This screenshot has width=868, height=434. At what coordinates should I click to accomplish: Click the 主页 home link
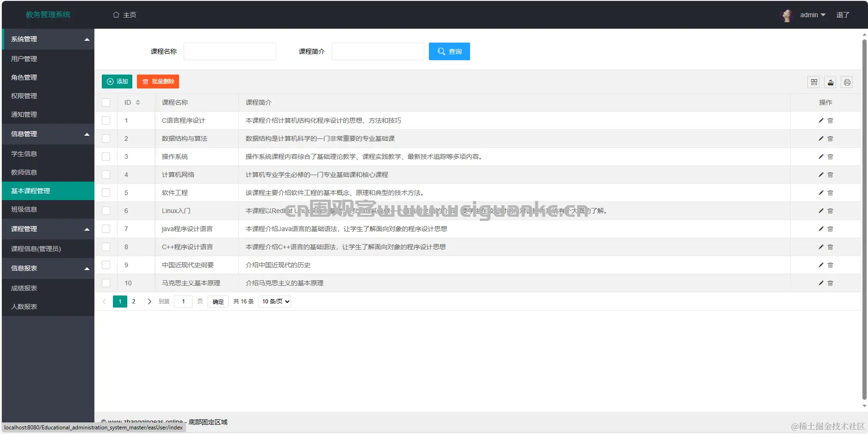pos(124,15)
